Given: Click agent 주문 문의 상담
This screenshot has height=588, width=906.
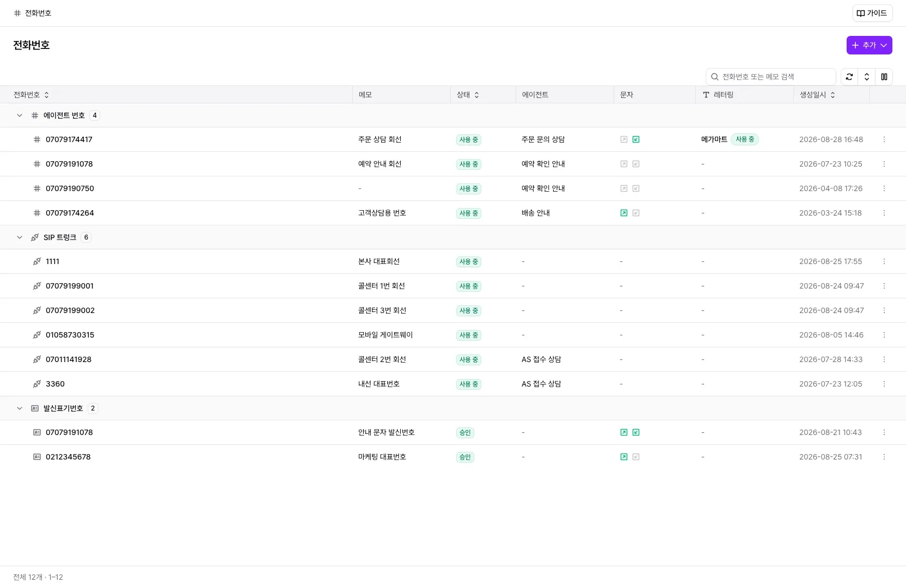Looking at the screenshot, I should (x=543, y=139).
